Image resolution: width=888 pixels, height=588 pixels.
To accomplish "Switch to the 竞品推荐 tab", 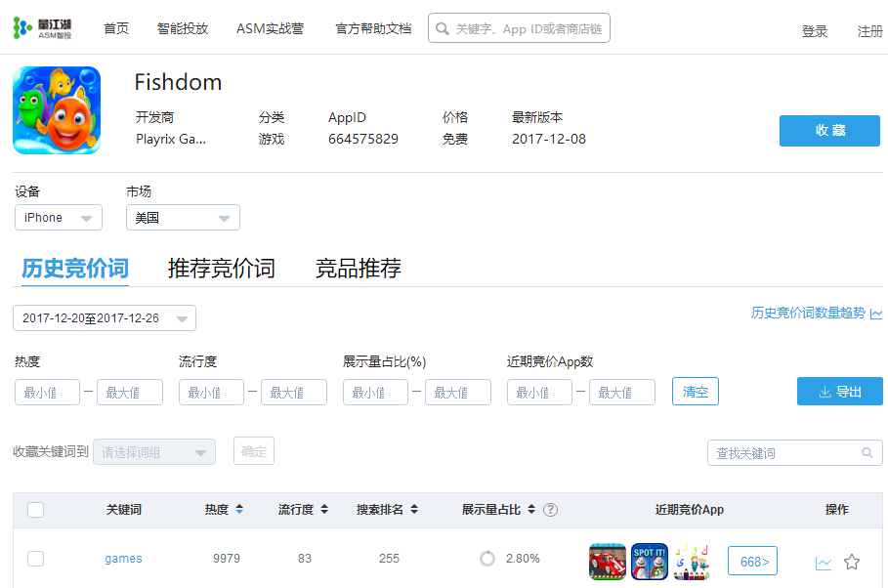I will coord(358,268).
